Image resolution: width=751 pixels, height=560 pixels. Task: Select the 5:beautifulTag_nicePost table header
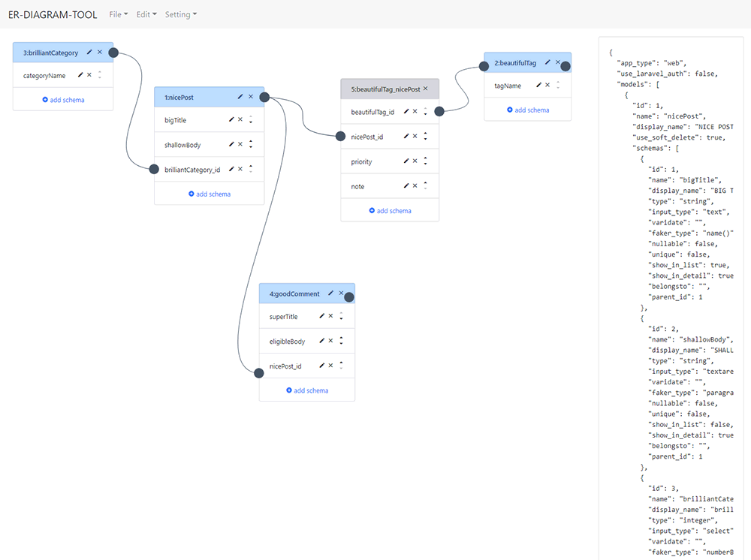coord(390,89)
